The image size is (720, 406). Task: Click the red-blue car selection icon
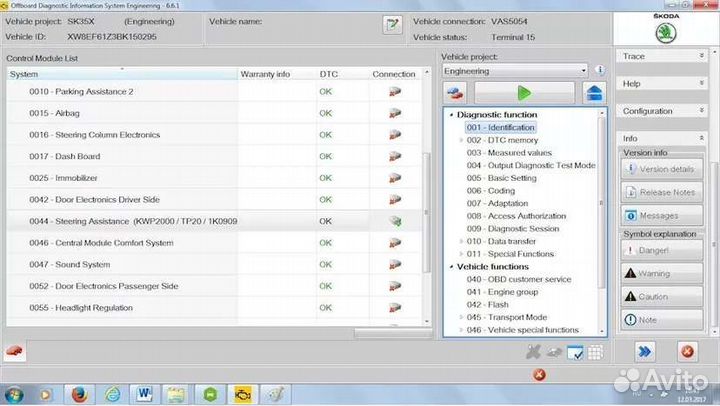click(455, 93)
